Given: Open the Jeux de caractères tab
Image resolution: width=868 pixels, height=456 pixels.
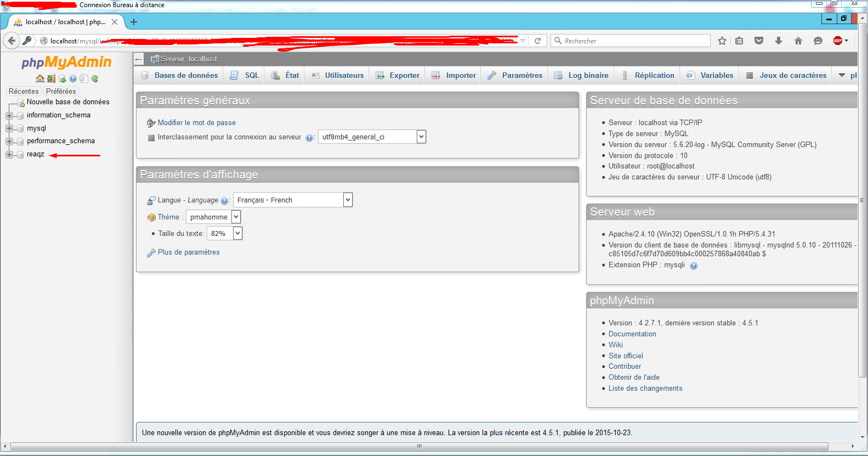Looking at the screenshot, I should 786,75.
